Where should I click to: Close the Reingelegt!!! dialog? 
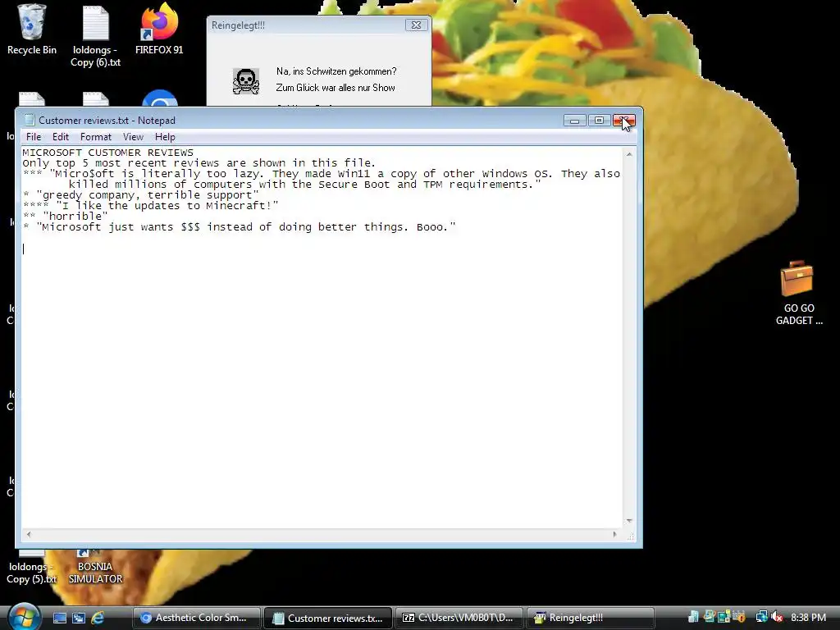coord(416,25)
